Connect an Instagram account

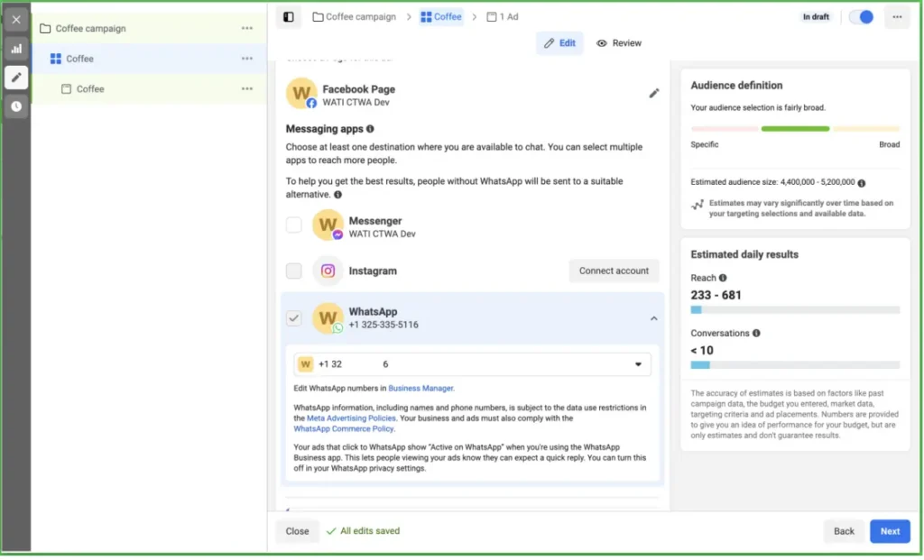(x=614, y=271)
